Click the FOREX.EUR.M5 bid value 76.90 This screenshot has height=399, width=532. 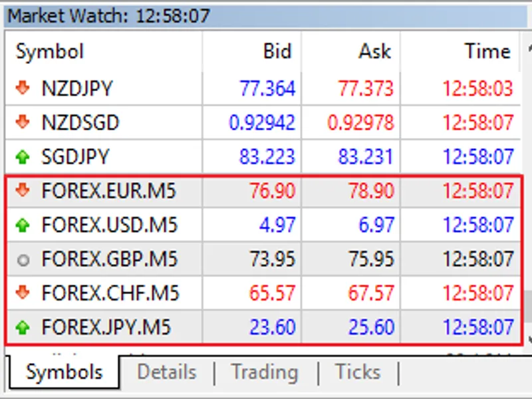(x=273, y=191)
